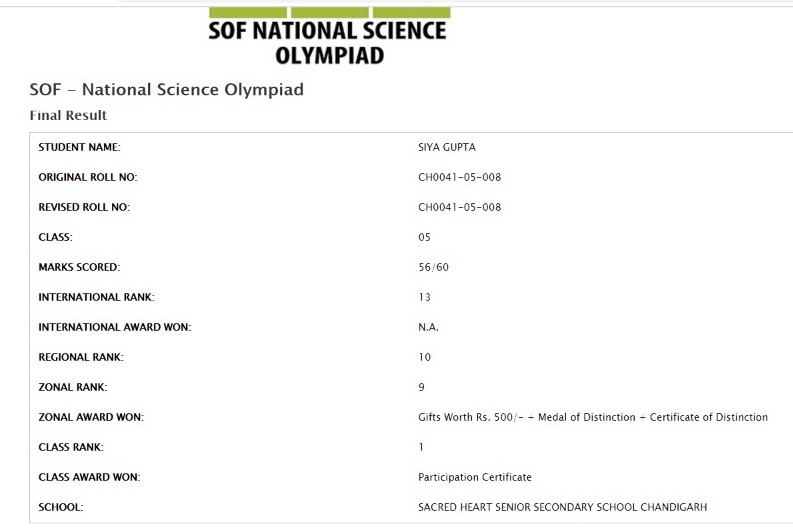Click the REVISED ROLL NO label
This screenshot has width=793, height=532.
(84, 207)
